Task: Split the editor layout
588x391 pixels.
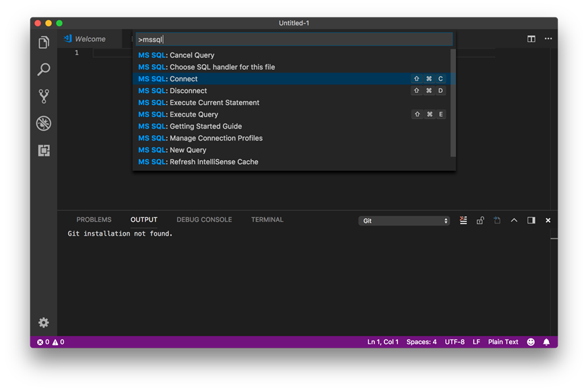Action: (x=531, y=39)
